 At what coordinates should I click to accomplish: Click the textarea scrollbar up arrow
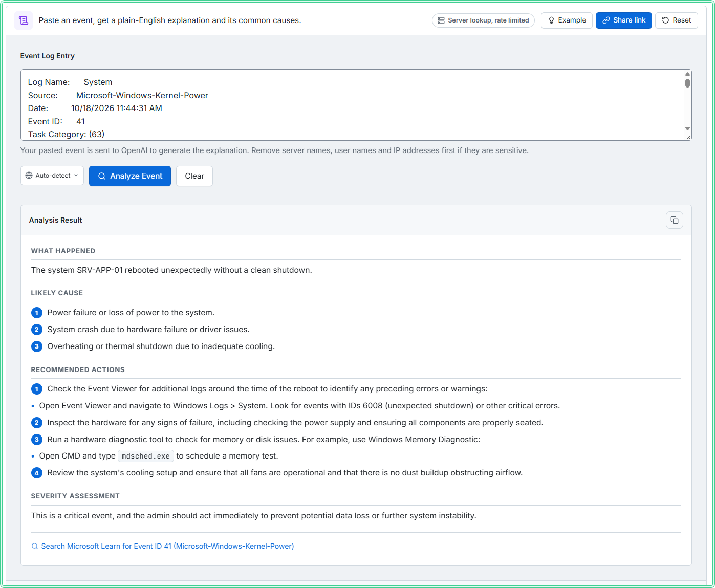[688, 74]
